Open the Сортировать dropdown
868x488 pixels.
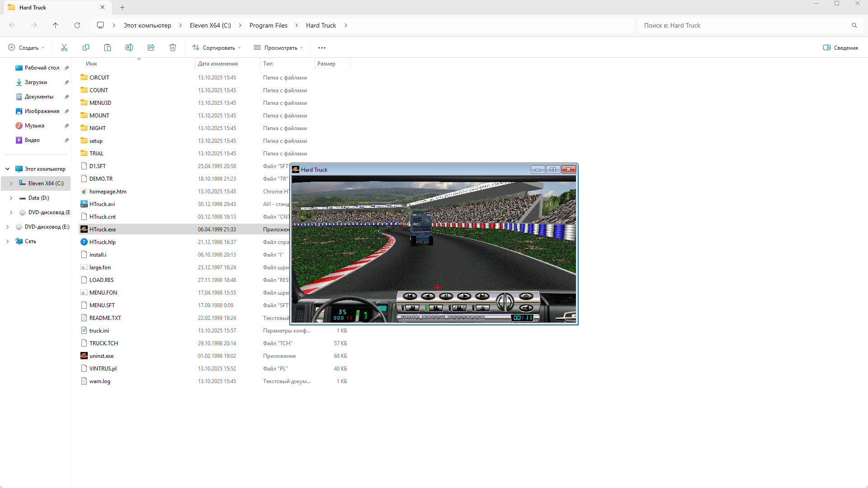tap(216, 47)
